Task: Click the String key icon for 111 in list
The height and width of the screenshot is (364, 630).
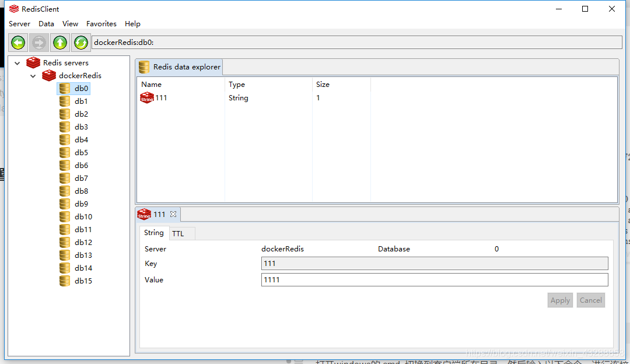Action: click(x=147, y=97)
